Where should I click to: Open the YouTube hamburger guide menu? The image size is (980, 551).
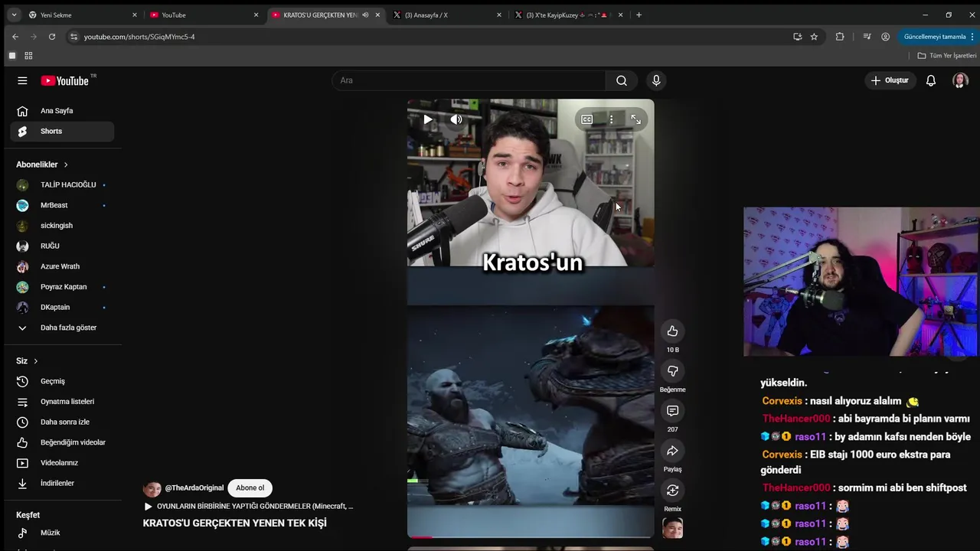click(22, 80)
